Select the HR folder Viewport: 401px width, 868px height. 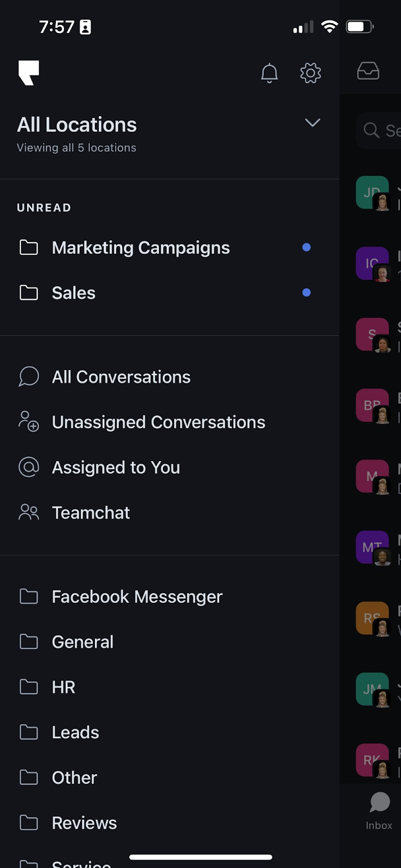(x=170, y=687)
